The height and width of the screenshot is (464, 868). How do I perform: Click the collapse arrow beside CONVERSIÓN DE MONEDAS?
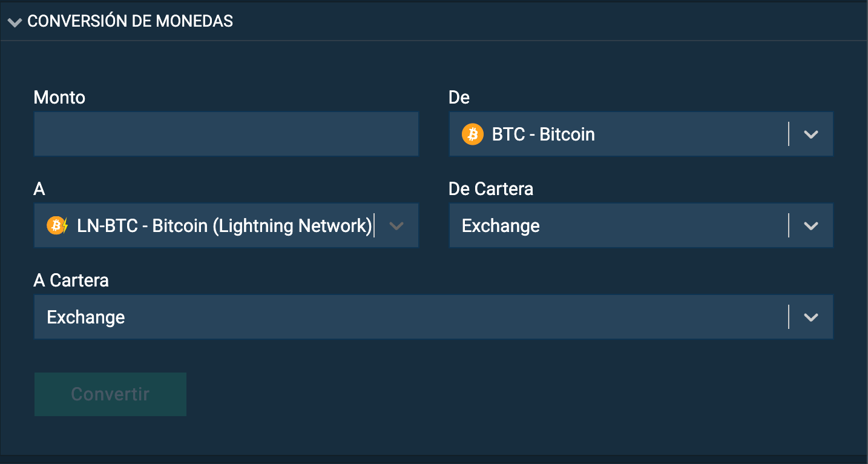tap(15, 21)
